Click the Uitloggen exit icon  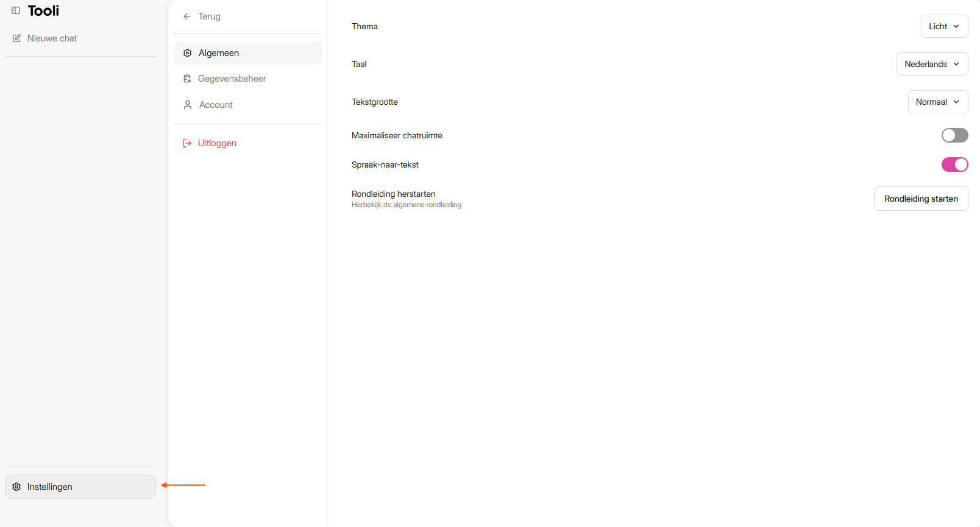pos(187,143)
